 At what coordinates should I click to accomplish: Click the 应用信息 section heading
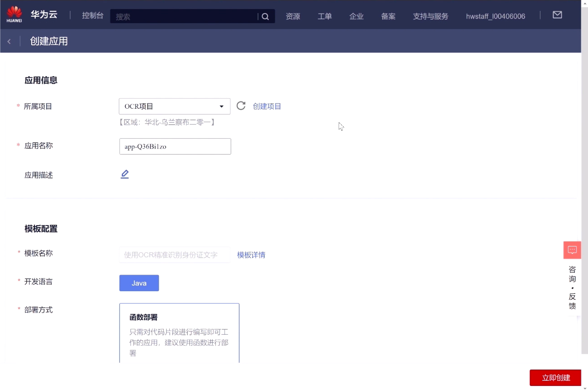click(41, 81)
